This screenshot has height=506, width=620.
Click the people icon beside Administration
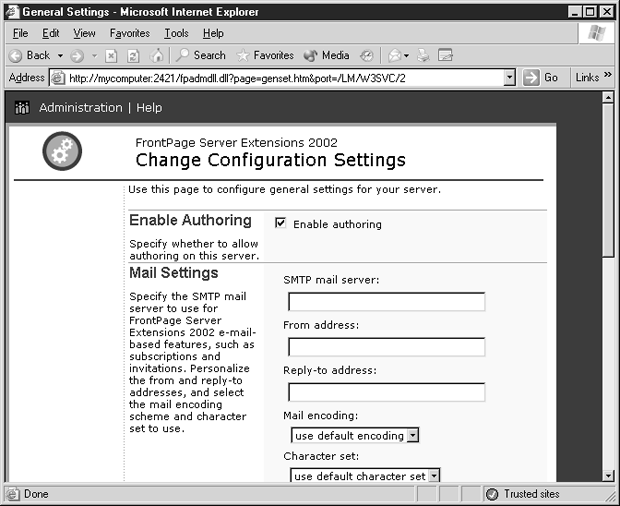(22, 108)
